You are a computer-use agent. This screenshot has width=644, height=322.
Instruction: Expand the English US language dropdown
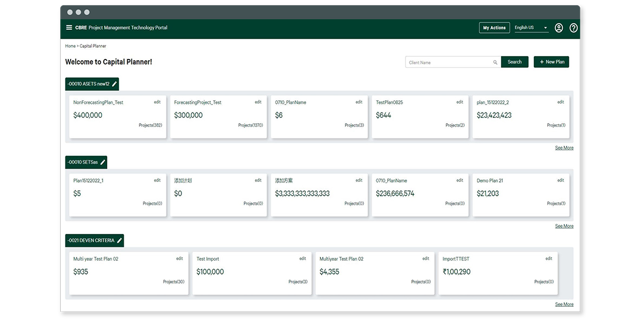click(x=545, y=28)
